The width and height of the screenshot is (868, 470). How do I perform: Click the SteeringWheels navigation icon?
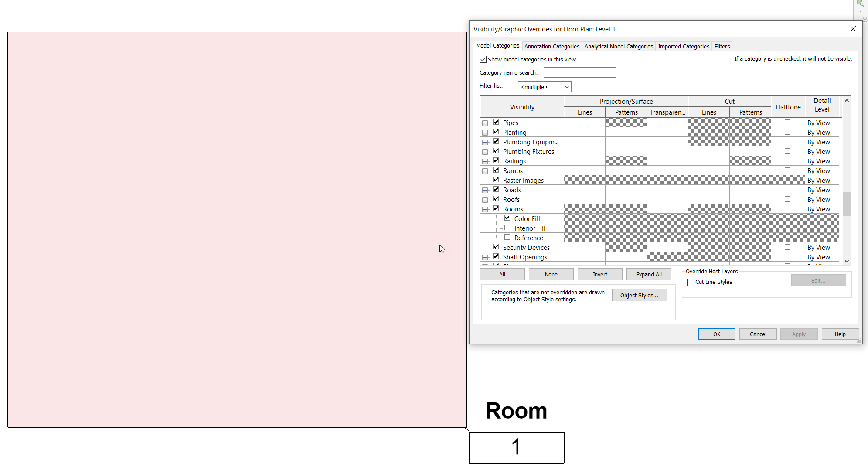coord(865,18)
